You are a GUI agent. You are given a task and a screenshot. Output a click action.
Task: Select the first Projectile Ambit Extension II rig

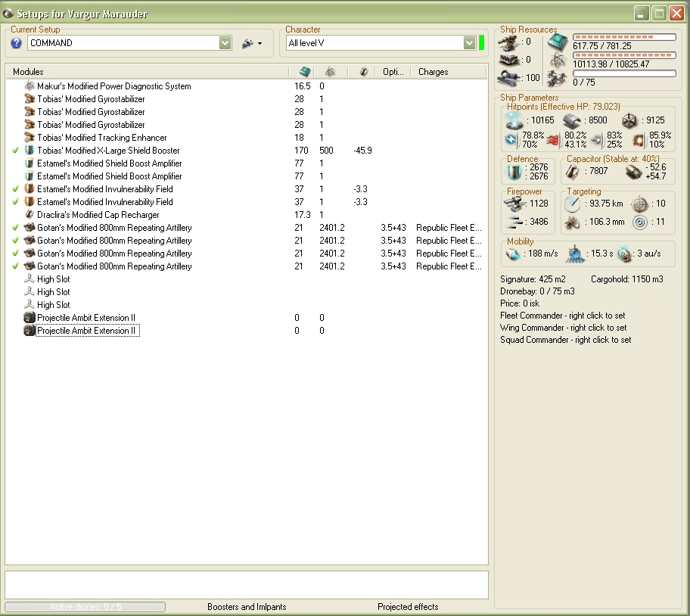pyautogui.click(x=247, y=318)
